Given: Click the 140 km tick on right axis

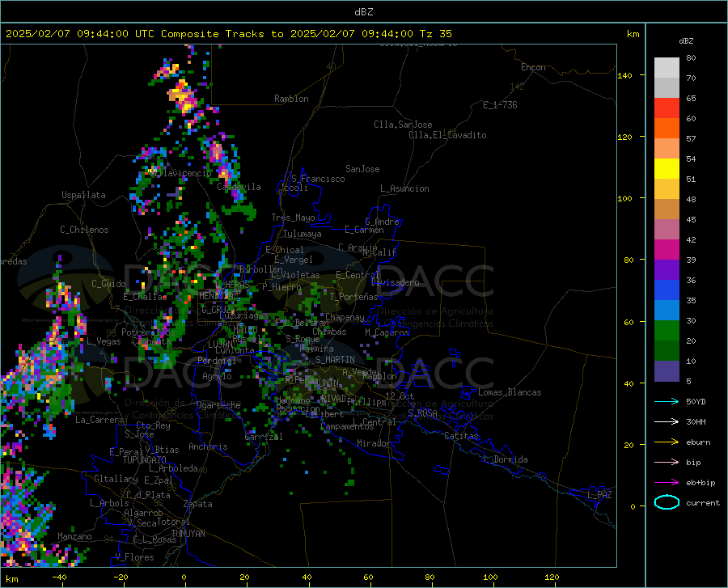Looking at the screenshot, I should (x=624, y=75).
